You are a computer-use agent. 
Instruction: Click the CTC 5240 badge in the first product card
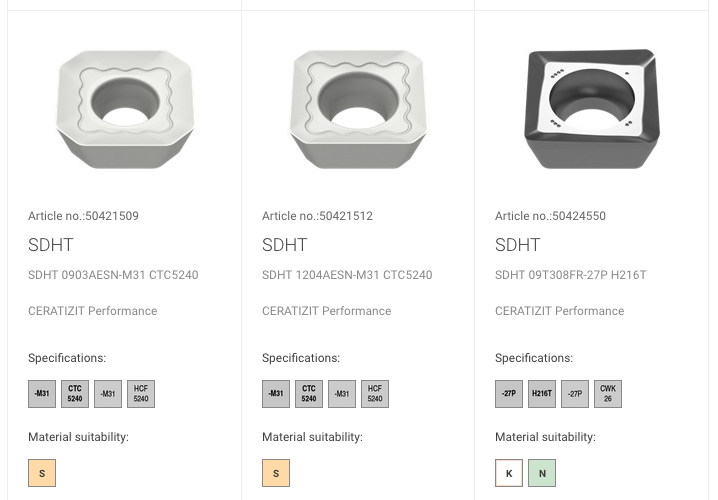(75, 394)
